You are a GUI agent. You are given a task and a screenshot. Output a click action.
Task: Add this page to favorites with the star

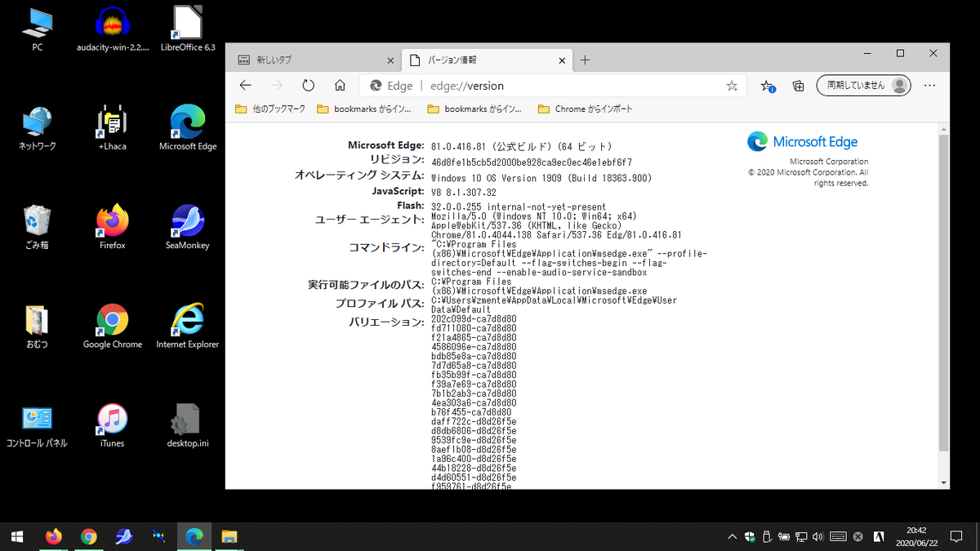pos(732,86)
